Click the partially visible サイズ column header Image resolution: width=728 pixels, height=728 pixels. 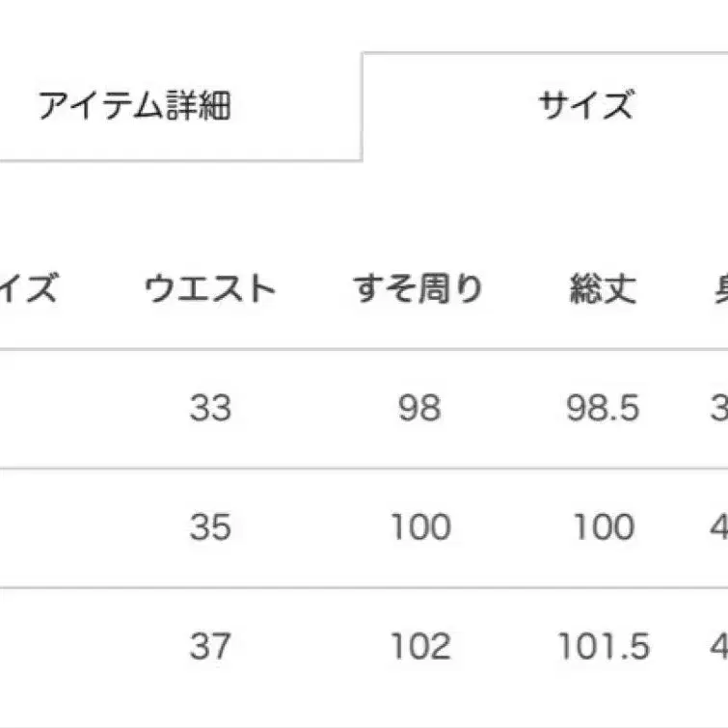point(29,288)
